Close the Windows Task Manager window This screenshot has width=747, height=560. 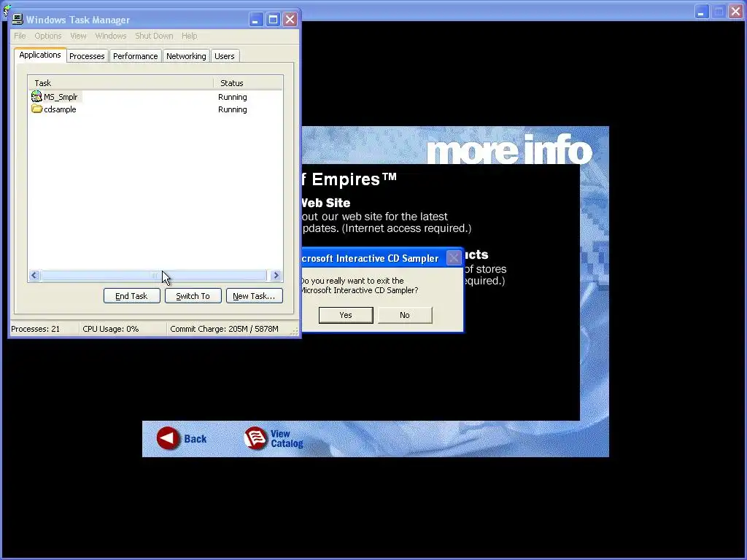pos(290,20)
